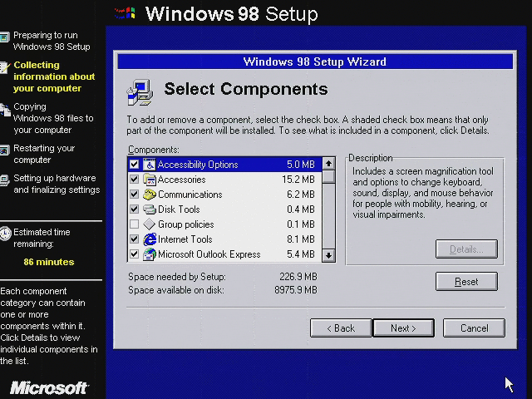532x399 pixels.
Task: Proceed with the Next button
Action: click(x=403, y=328)
